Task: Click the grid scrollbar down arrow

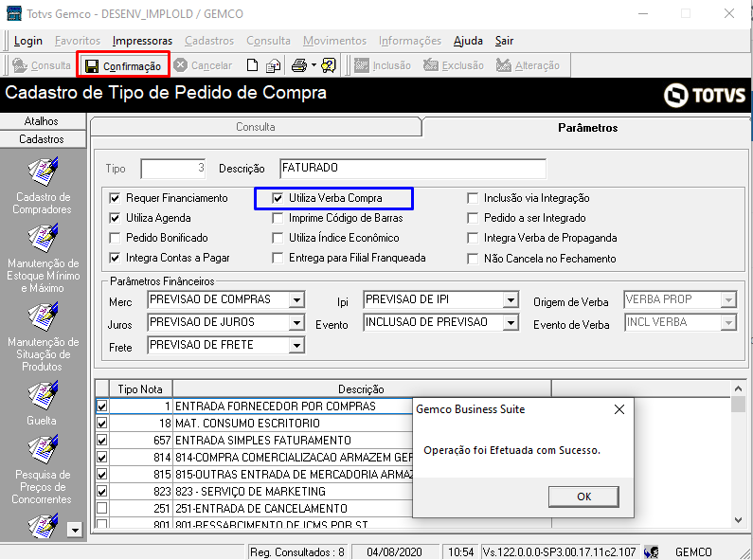Action: click(738, 519)
